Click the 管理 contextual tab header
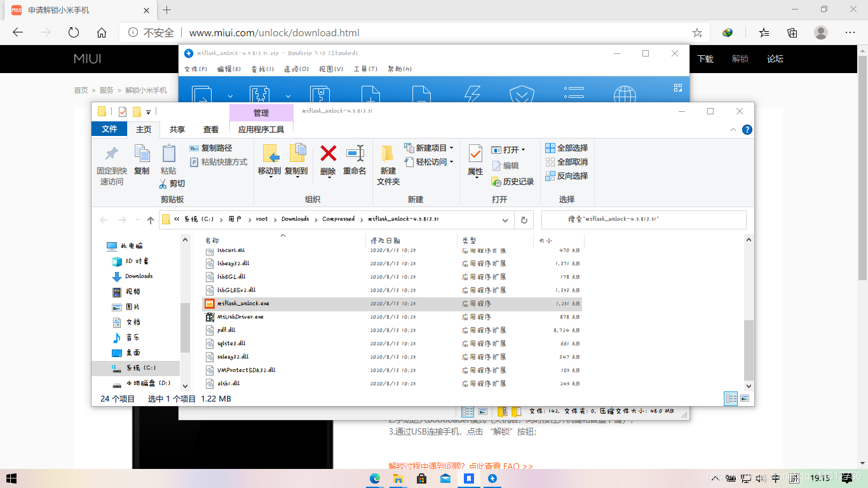This screenshot has height=488, width=868. coord(261,112)
